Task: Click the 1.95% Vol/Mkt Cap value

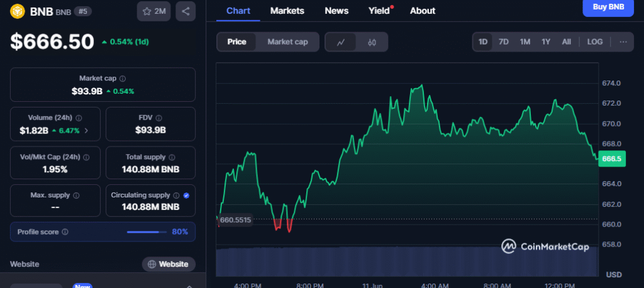Action: pyautogui.click(x=55, y=169)
